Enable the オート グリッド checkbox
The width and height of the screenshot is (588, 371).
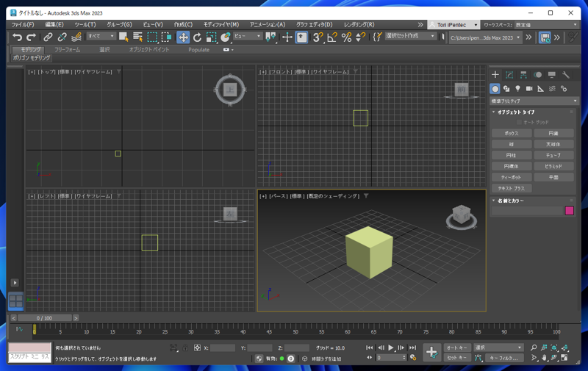tap(519, 122)
